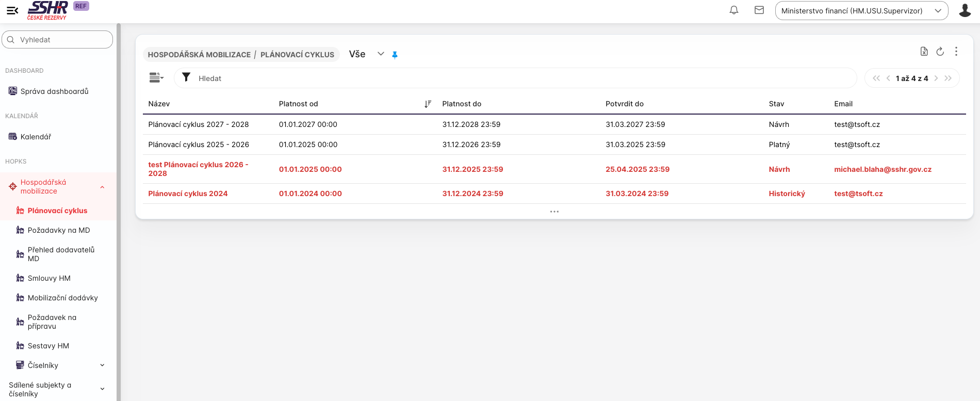Open the Ministerstvo financí role dropdown
Viewport: 980px width, 401px height.
(x=861, y=11)
